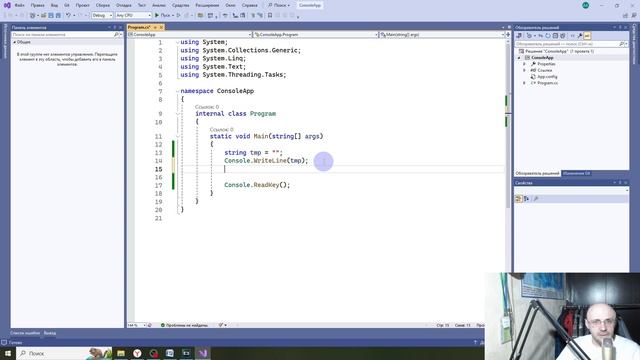Open Yandex Browser from the taskbar

coord(137,353)
